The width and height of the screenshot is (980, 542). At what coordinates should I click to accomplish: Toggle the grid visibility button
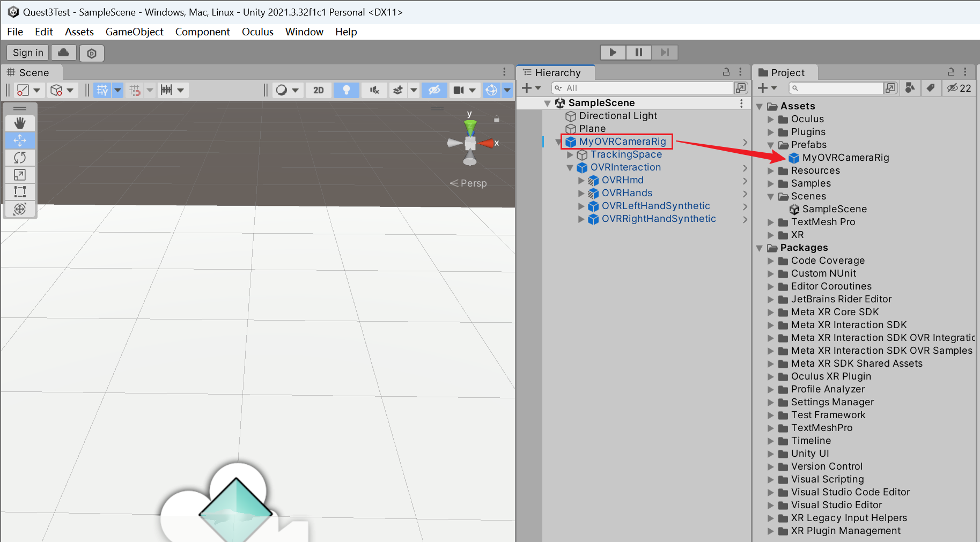coord(102,90)
